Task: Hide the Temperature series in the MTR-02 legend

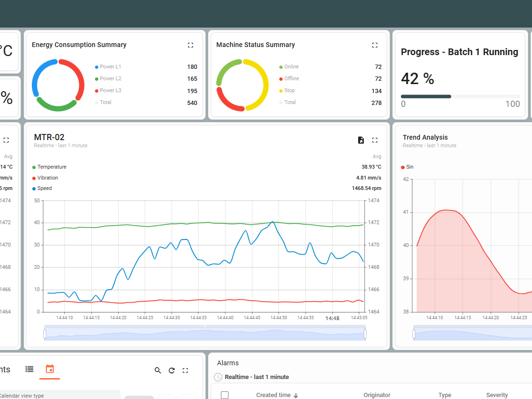Action: (x=50, y=167)
